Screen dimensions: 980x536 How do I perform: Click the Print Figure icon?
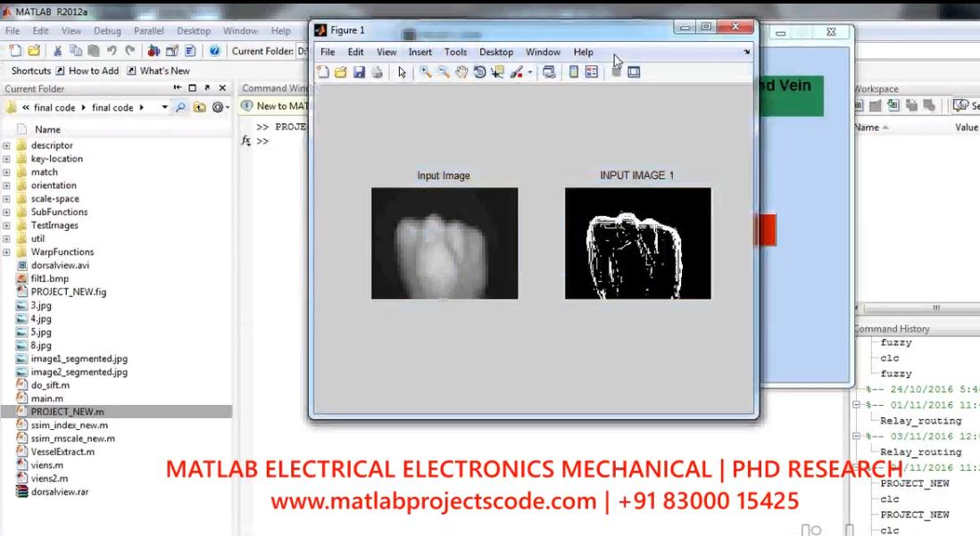coord(377,72)
